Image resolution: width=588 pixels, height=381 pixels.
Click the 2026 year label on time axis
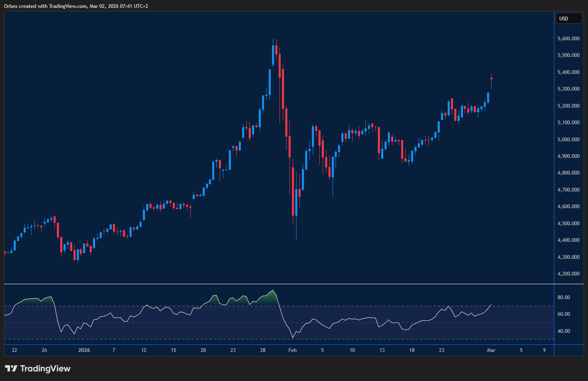tap(84, 350)
